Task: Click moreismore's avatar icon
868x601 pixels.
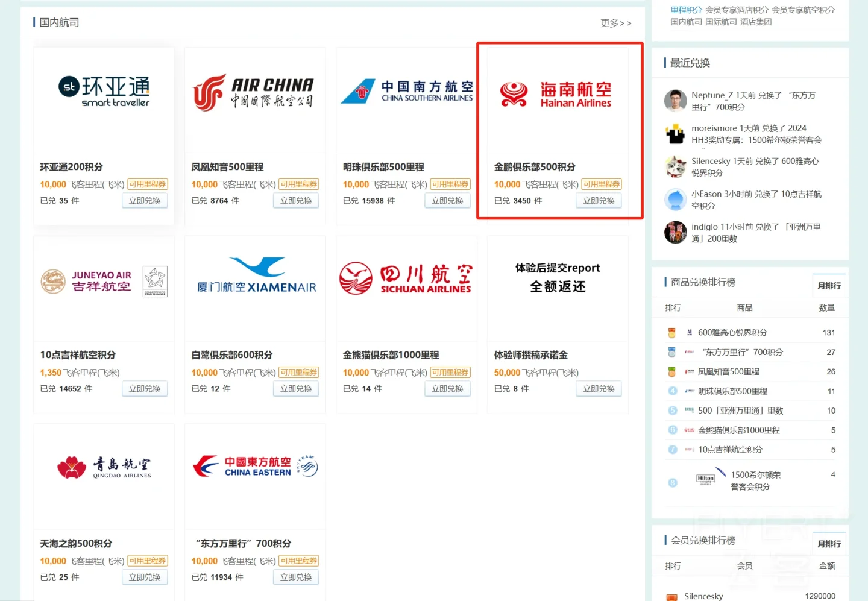Action: [676, 134]
